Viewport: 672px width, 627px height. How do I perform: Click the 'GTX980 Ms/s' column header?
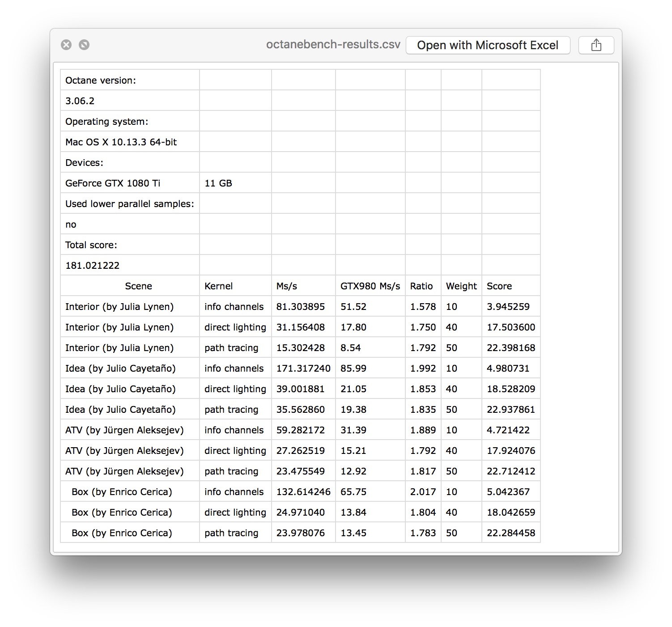pos(370,286)
